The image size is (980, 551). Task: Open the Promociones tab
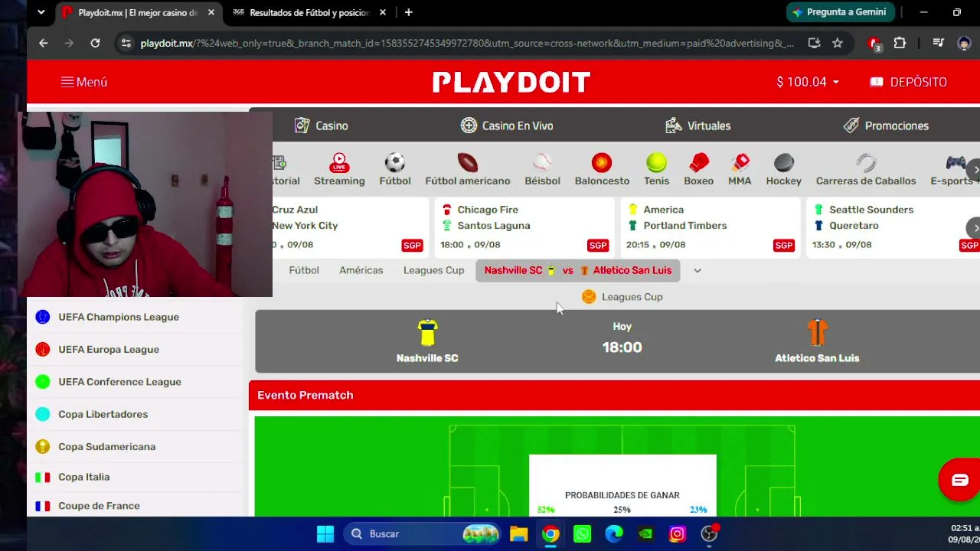tap(886, 126)
